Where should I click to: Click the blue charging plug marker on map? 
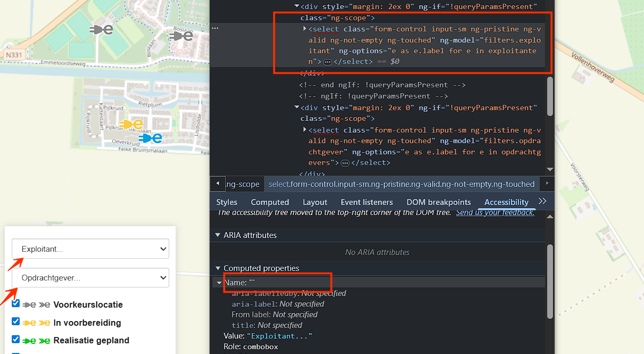(150, 138)
